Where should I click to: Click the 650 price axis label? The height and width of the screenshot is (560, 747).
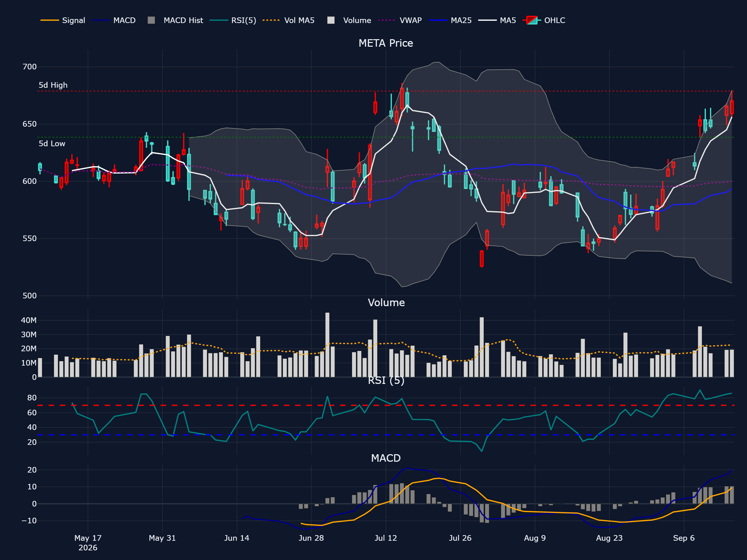click(30, 124)
